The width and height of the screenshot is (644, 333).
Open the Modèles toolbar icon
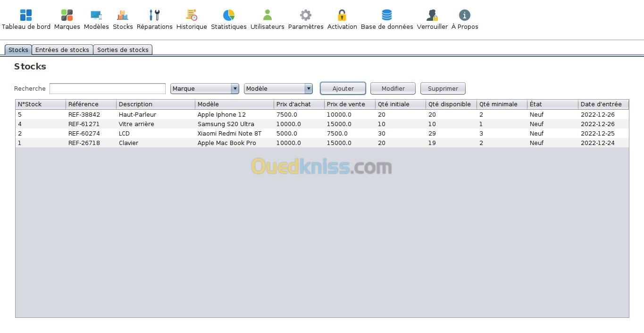coord(96,15)
